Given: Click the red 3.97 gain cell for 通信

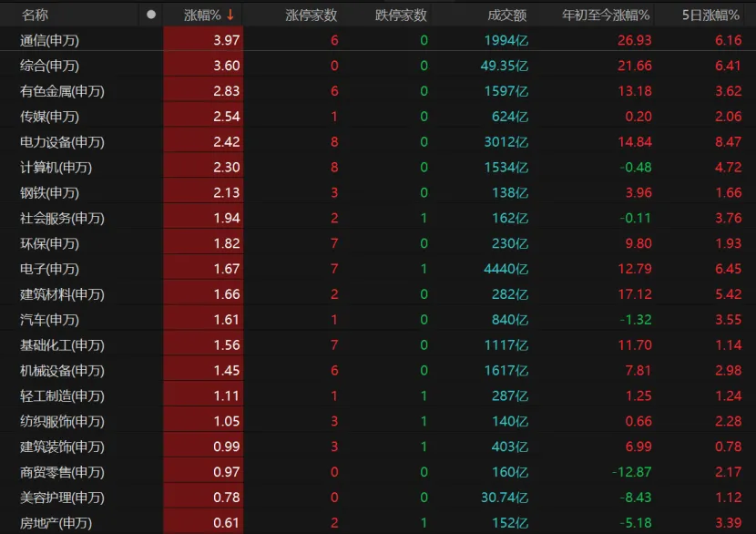Looking at the screenshot, I should 226,40.
